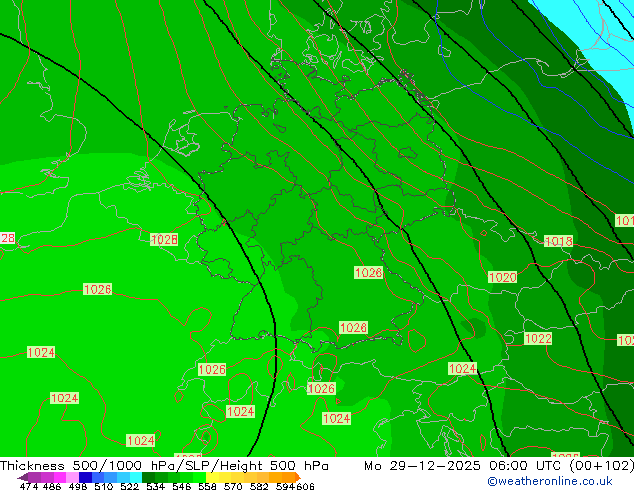Click the legend value 510
Image resolution: width=634 pixels, height=490 pixels.
click(104, 486)
